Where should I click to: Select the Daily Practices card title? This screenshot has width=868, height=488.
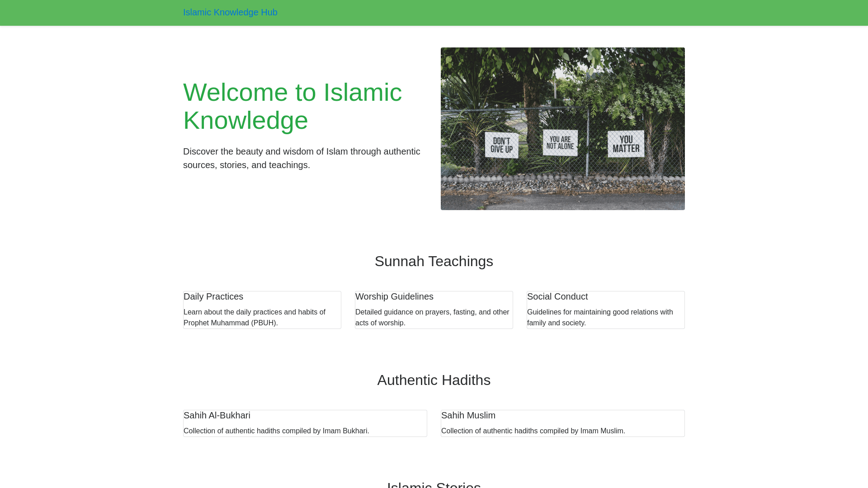click(213, 296)
